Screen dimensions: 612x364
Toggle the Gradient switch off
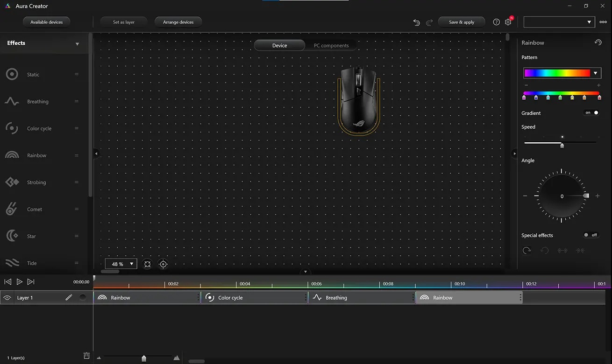point(592,113)
